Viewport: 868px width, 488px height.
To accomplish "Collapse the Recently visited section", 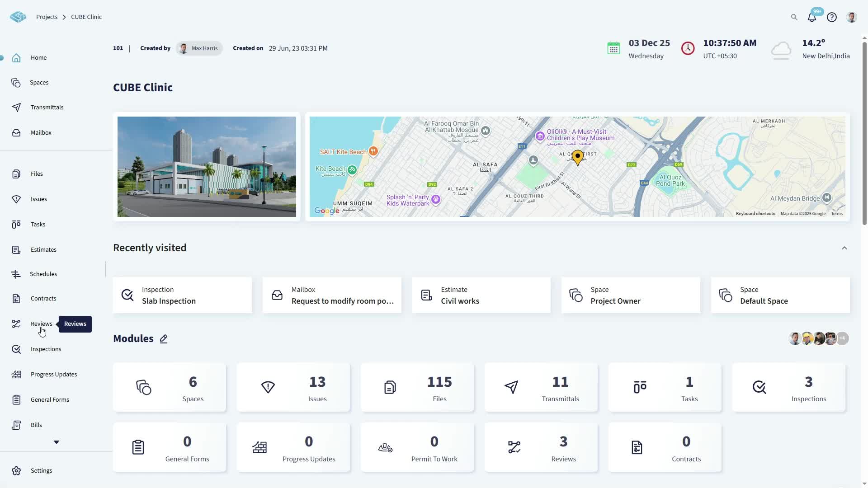I will pos(844,248).
